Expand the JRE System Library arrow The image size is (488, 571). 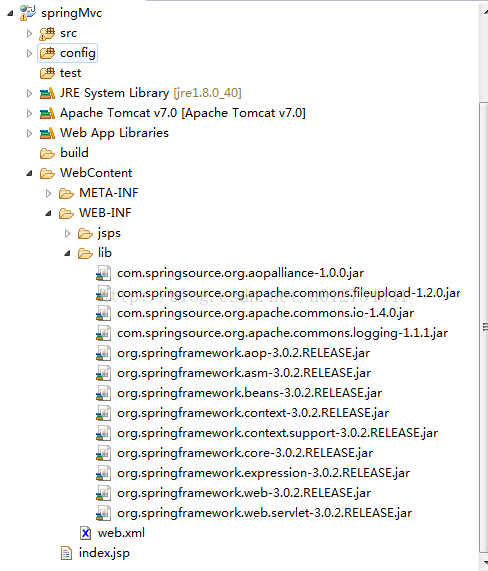pos(29,94)
